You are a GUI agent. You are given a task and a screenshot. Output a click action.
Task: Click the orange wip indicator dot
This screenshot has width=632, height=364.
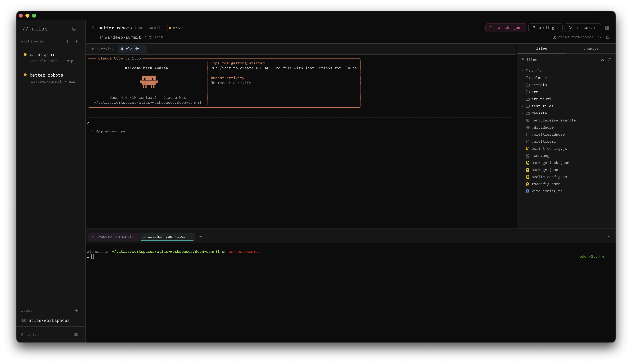point(170,28)
